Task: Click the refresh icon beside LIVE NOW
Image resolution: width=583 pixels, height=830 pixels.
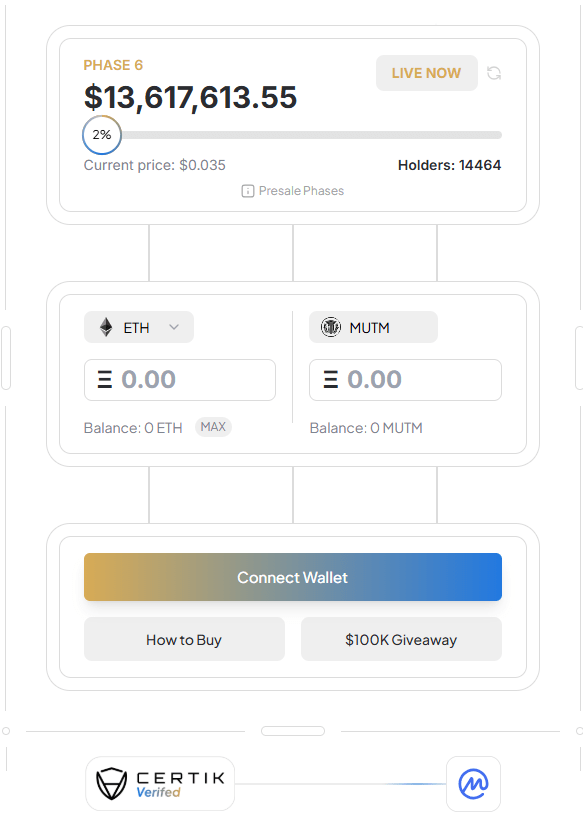Action: 494,72
